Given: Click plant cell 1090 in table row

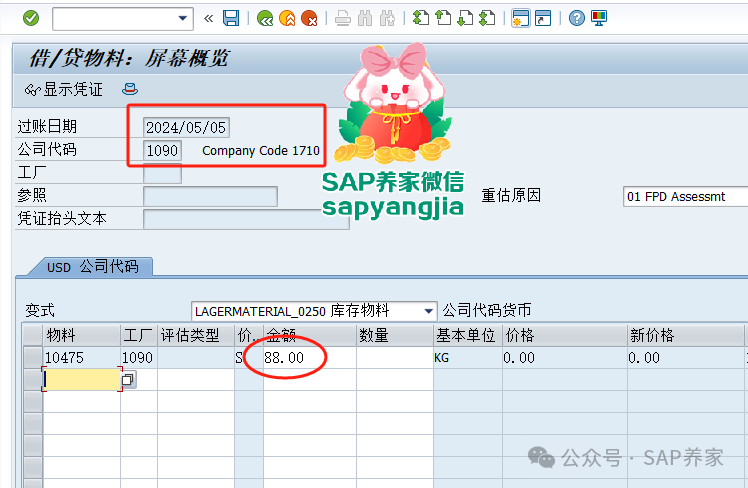Looking at the screenshot, I should point(139,357).
